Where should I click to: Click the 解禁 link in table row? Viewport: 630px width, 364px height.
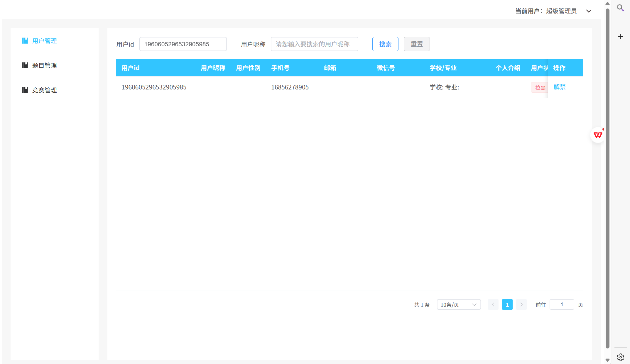click(x=559, y=87)
